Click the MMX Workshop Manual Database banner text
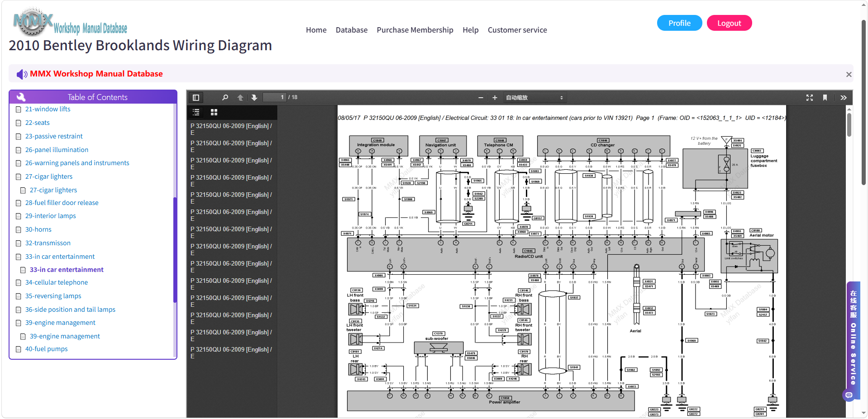Screen dimensions: 868x419 point(96,74)
